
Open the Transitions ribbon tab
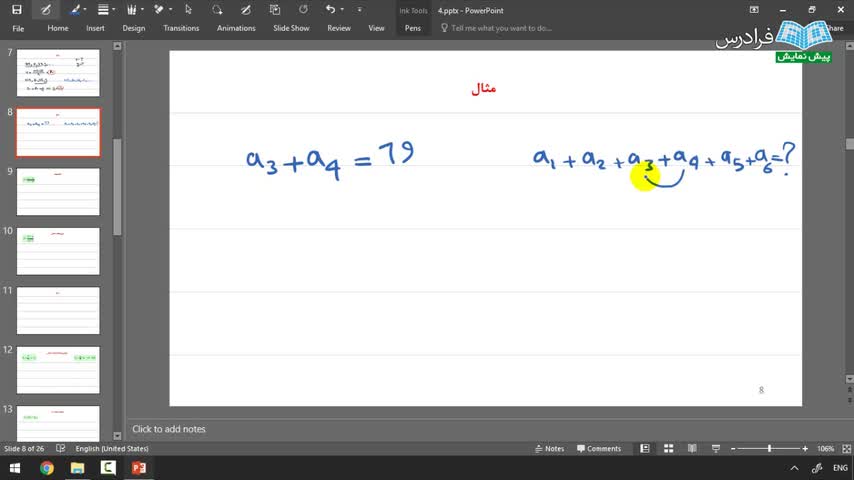click(181, 28)
